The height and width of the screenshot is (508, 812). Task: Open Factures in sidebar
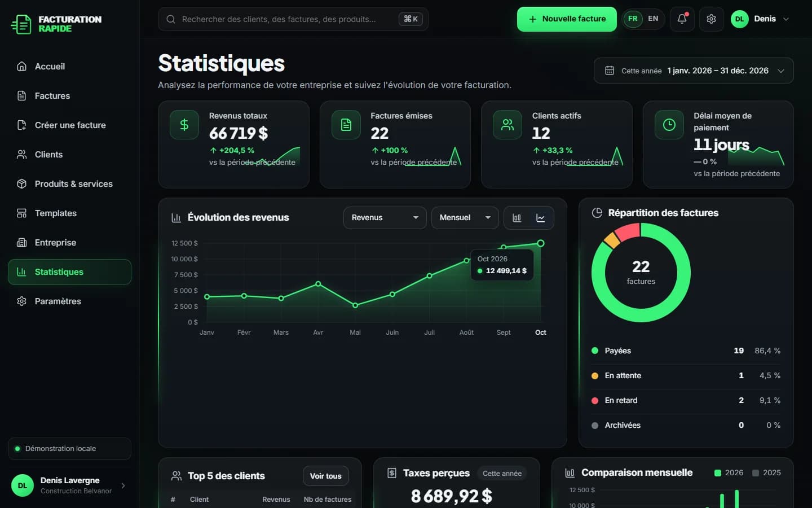(x=69, y=96)
